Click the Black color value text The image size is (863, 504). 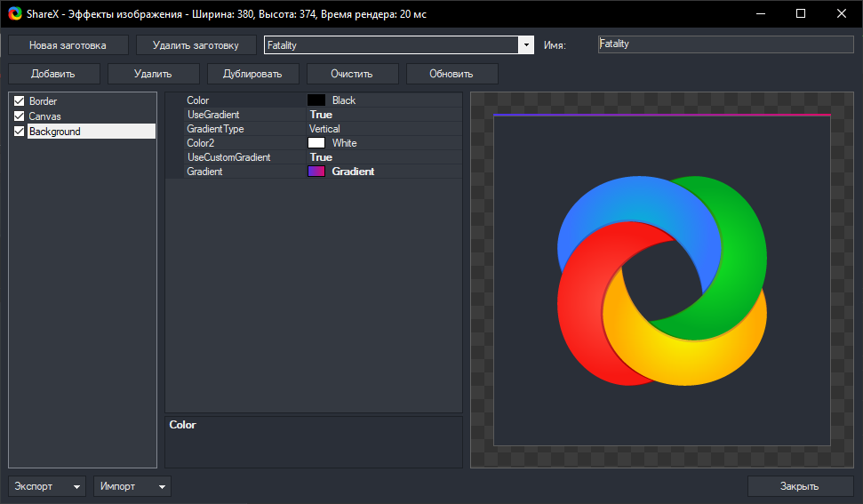point(344,100)
